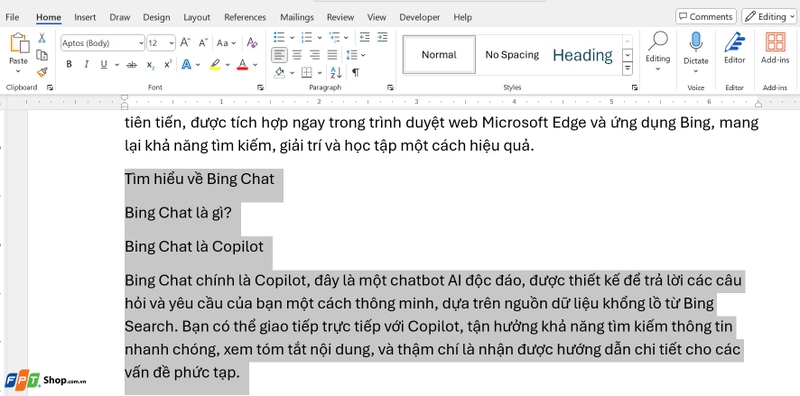Image resolution: width=800 pixels, height=396 pixels.
Task: Open Line and Paragraph Spacing options
Action: [351, 55]
